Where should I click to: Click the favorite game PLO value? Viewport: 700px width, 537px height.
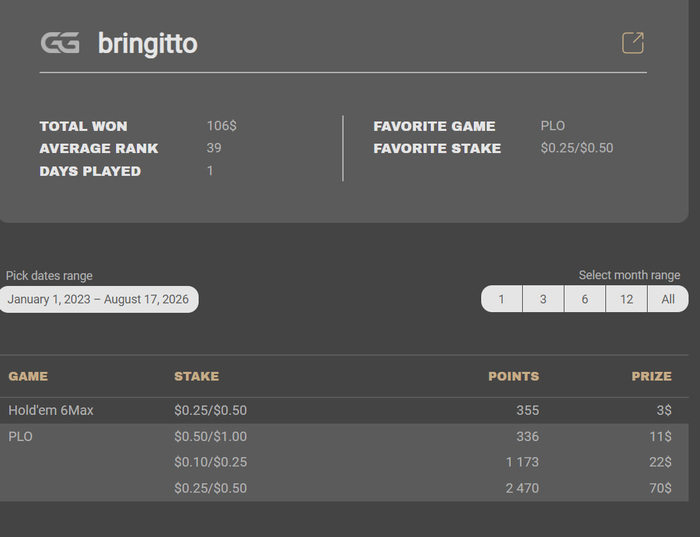point(553,126)
